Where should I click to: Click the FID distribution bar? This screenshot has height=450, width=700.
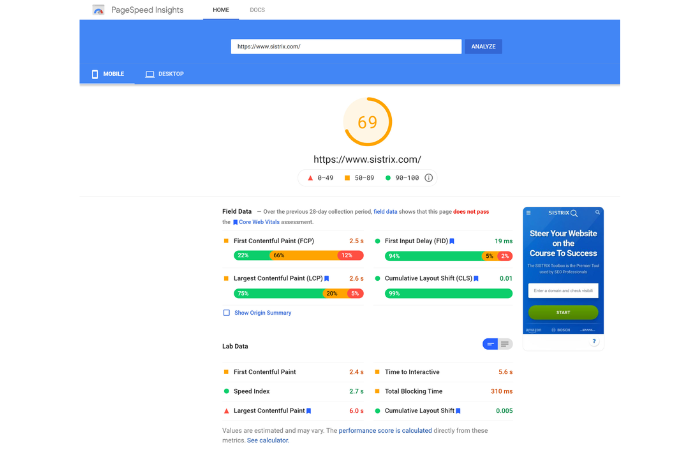pos(449,256)
